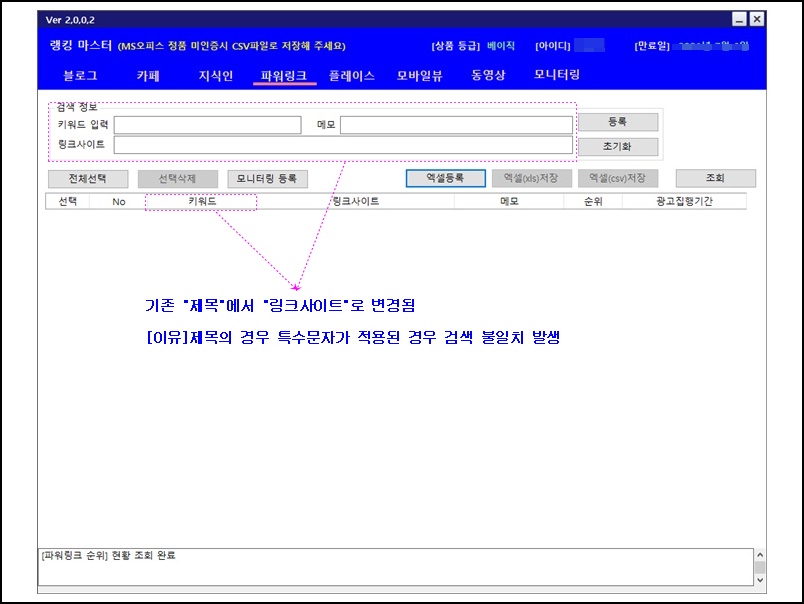Select the 지식인 tab
This screenshot has width=804, height=604.
point(215,75)
